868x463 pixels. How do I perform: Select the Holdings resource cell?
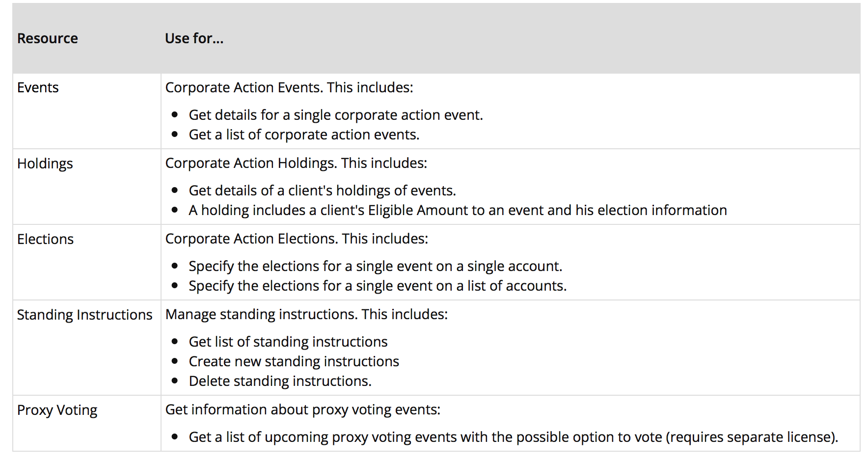tap(45, 163)
